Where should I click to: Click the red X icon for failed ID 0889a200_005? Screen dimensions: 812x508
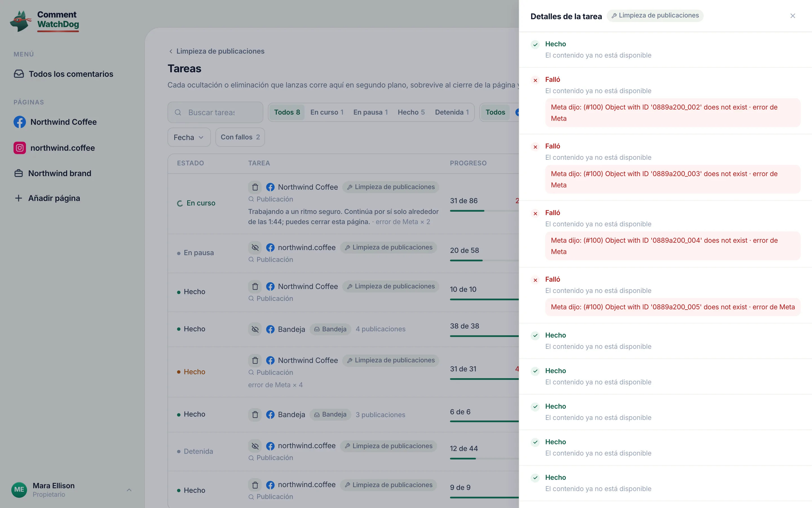click(535, 280)
